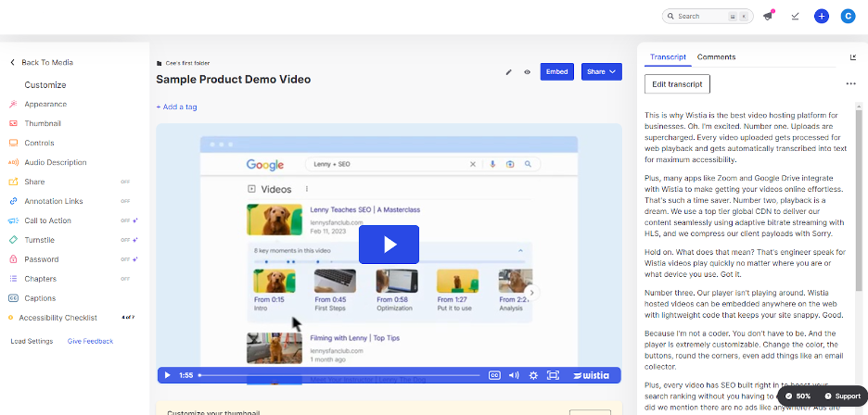Screen dimensions: 868x415
Task: Click the Back To Media arrow
Action: click(x=13, y=62)
